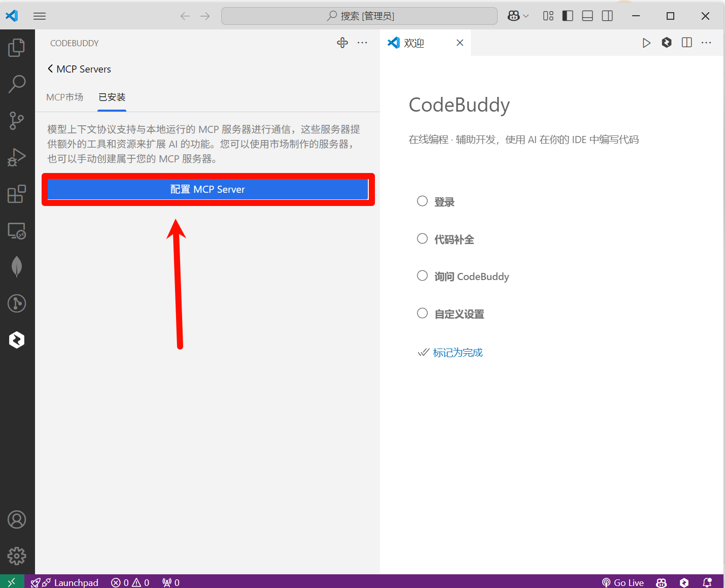Open the Manage gear menu
Viewport: 725px width, 588px height.
click(17, 556)
